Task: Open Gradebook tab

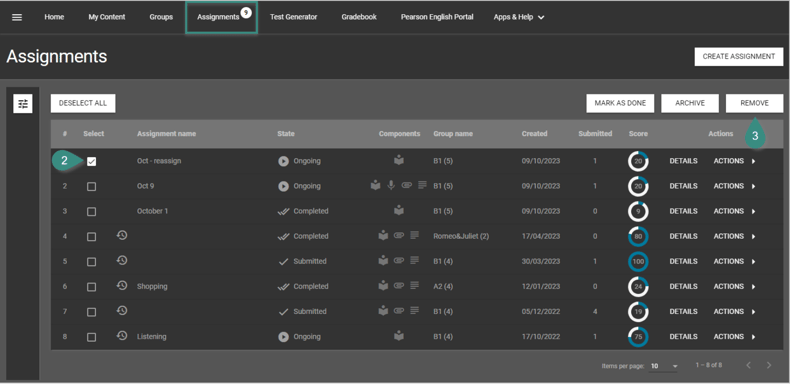Action: [x=359, y=17]
